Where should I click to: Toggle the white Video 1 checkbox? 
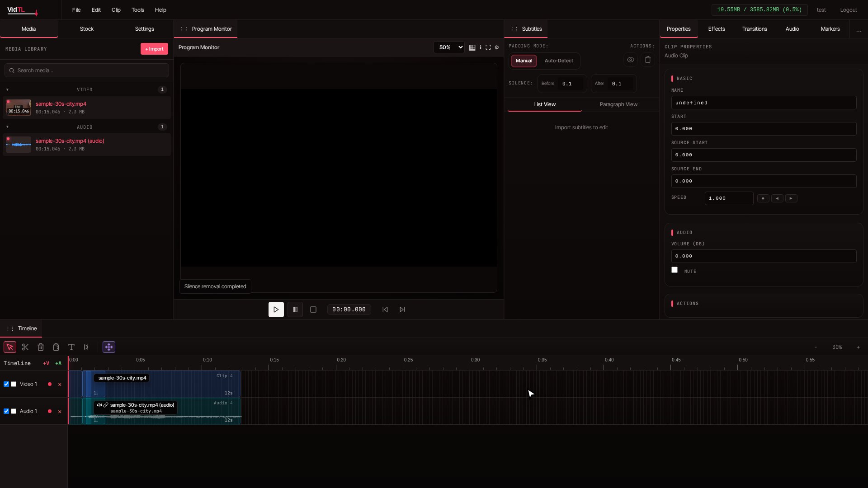(x=14, y=384)
